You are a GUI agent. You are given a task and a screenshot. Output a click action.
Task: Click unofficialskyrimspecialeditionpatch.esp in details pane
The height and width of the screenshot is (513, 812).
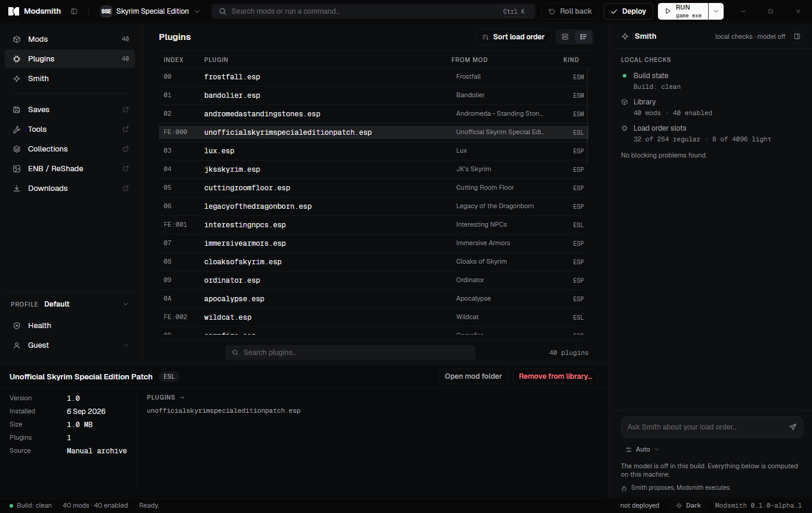[x=224, y=411]
